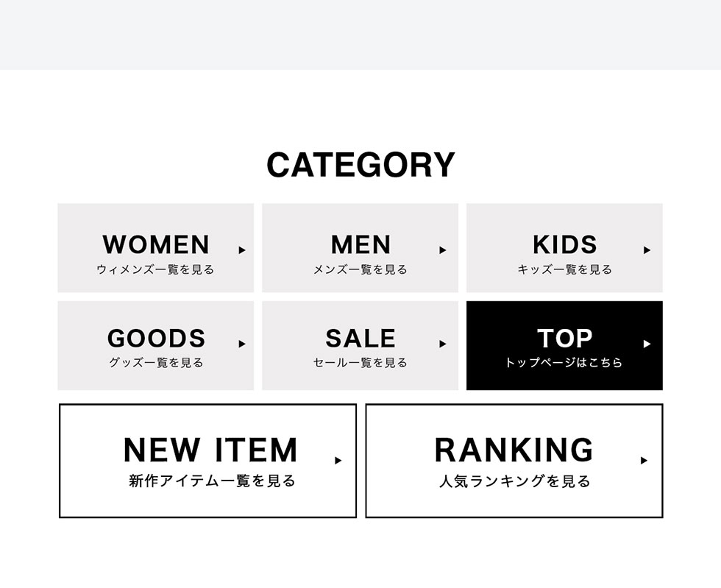
Task: Open the NEW ITEM title text
Action: pos(210,450)
